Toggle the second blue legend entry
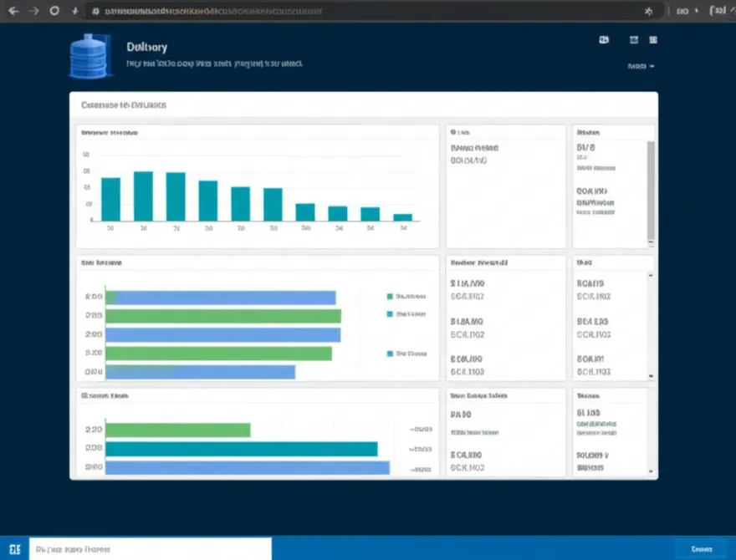 point(406,314)
